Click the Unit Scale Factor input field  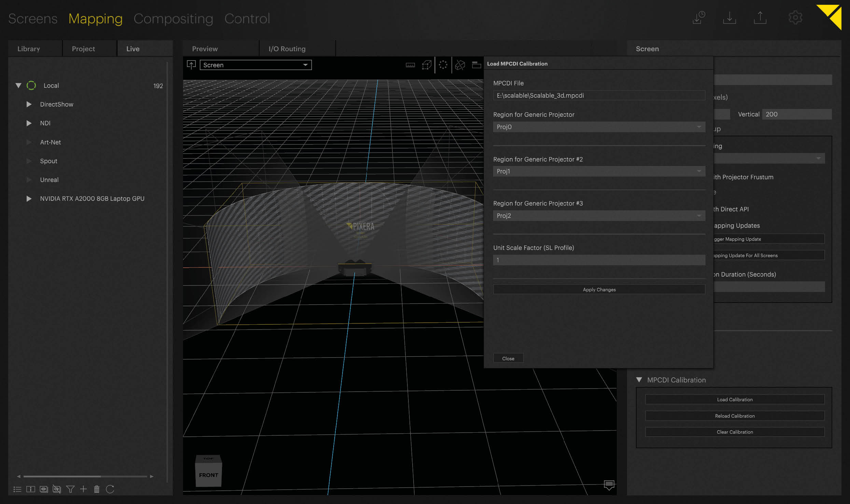pyautogui.click(x=599, y=260)
